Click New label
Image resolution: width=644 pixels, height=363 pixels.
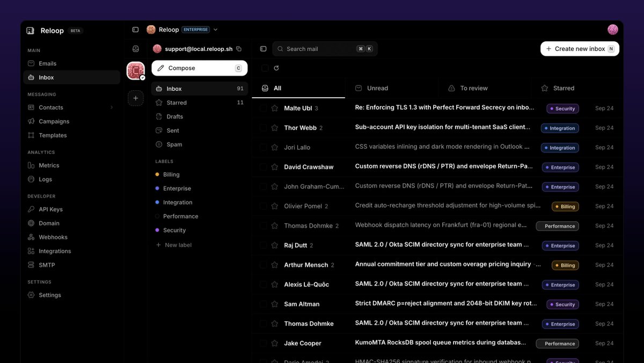coord(174,245)
